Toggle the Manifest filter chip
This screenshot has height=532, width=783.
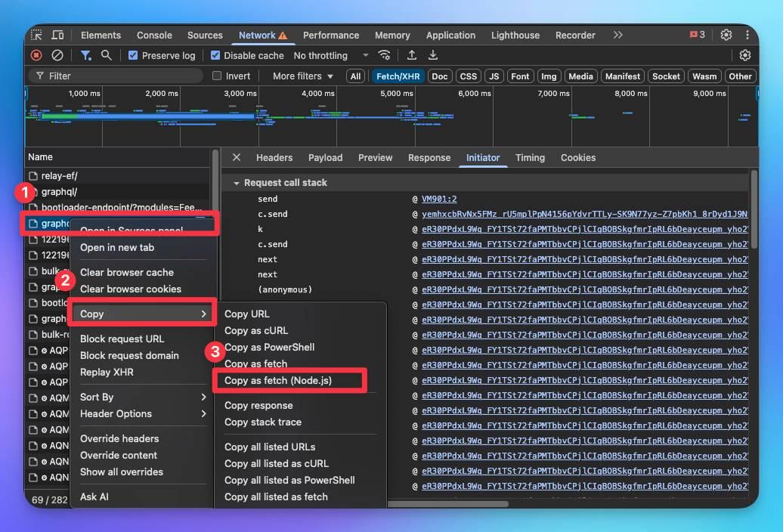point(622,76)
